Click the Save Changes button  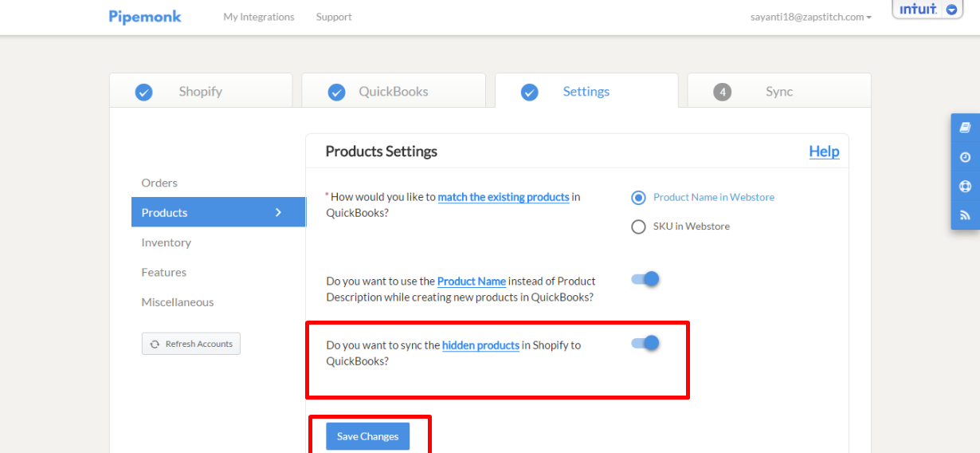(x=367, y=436)
